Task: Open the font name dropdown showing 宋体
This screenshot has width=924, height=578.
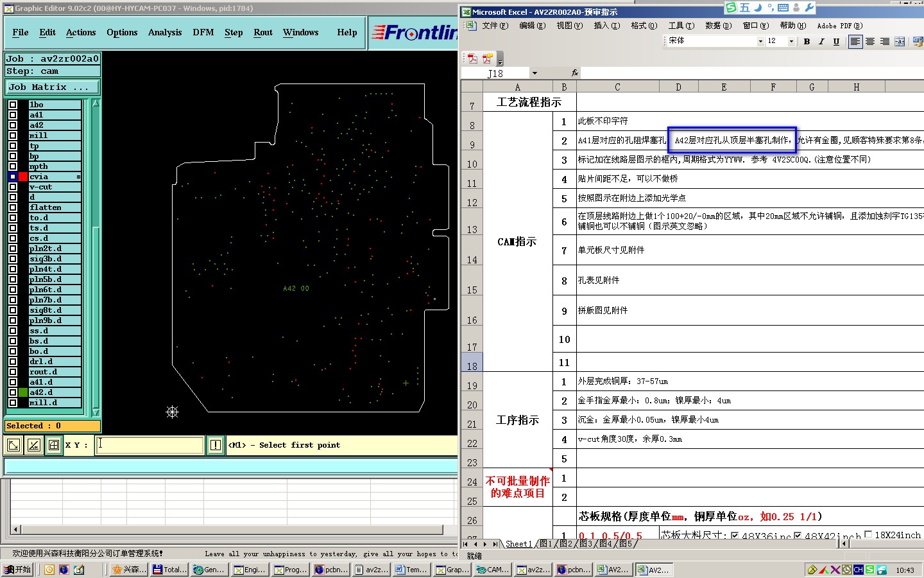Action: click(760, 41)
